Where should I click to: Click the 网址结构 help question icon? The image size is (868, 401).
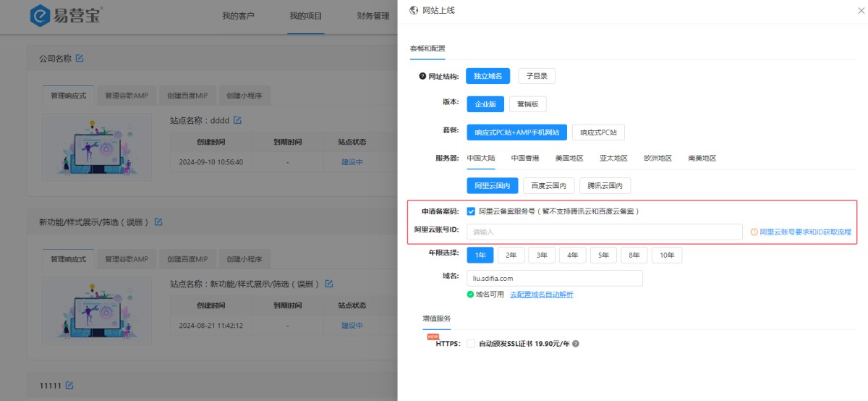422,76
